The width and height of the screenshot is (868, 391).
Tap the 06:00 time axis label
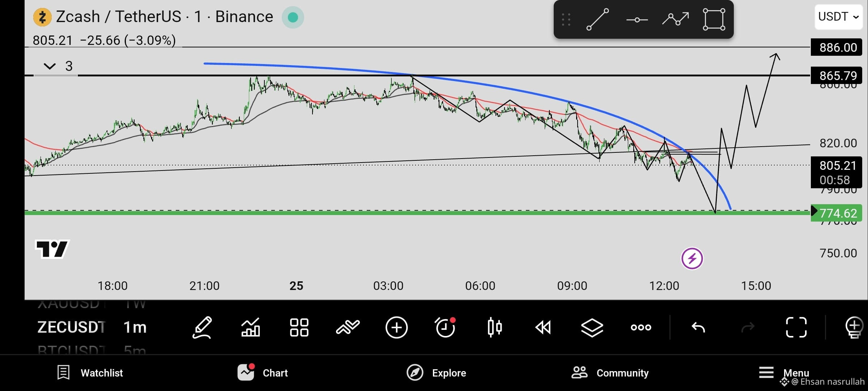[x=480, y=286]
